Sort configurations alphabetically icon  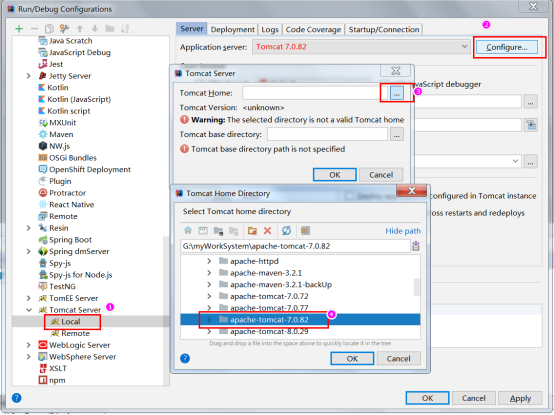[x=125, y=29]
